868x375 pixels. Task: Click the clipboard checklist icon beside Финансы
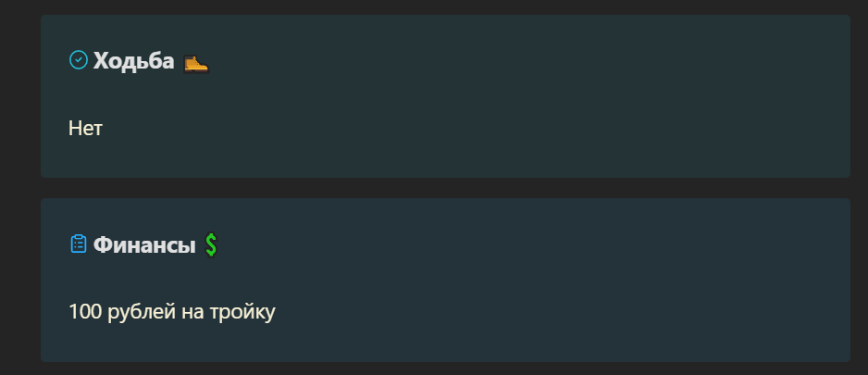click(79, 244)
